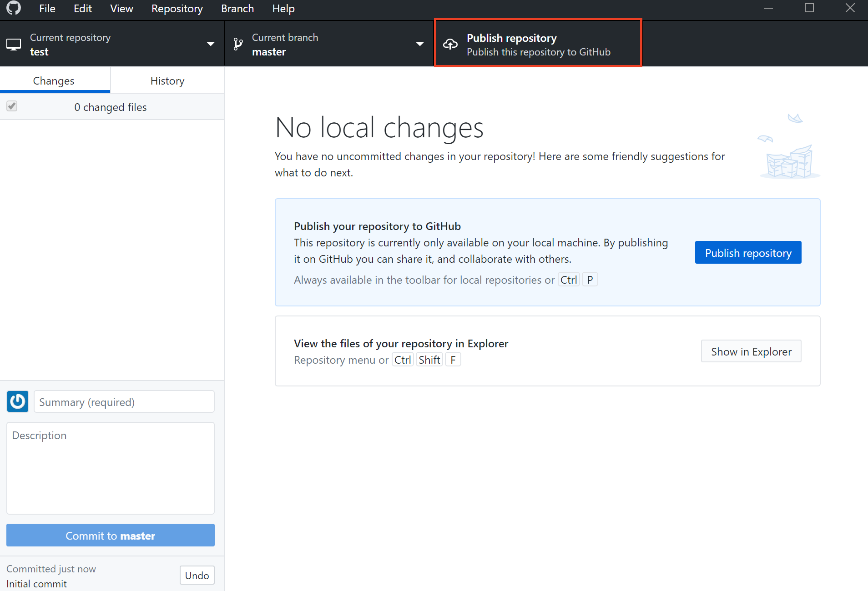Switch to the Changes tab
Screen dimensions: 868x591
[55, 80]
